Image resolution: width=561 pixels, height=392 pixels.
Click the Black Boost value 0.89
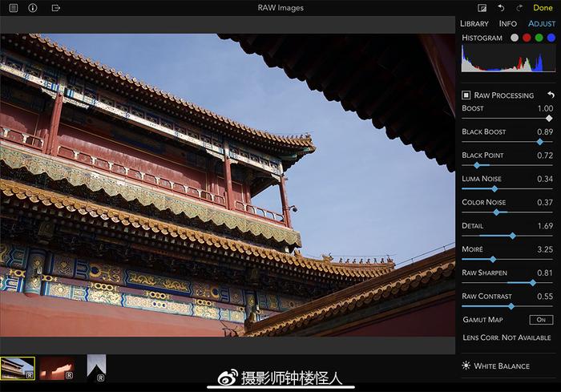[x=545, y=131]
